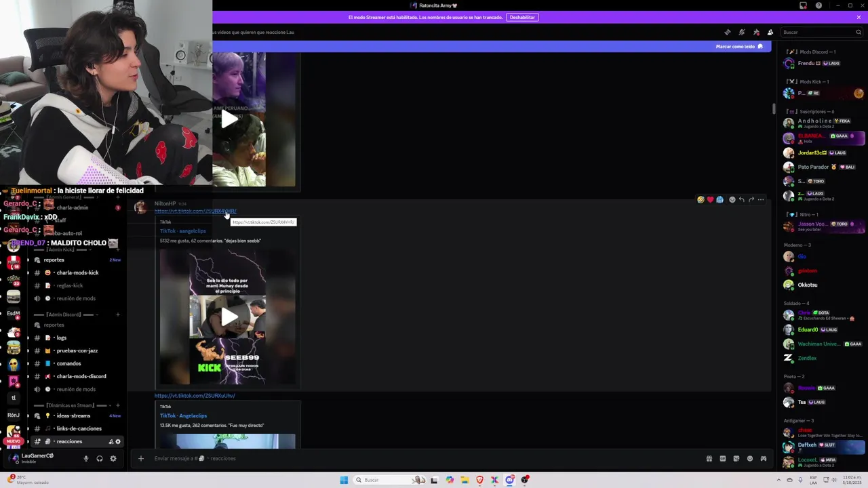Image resolution: width=868 pixels, height=488 pixels.
Task: Click the search magnifier icon in Buscar
Action: click(x=859, y=32)
